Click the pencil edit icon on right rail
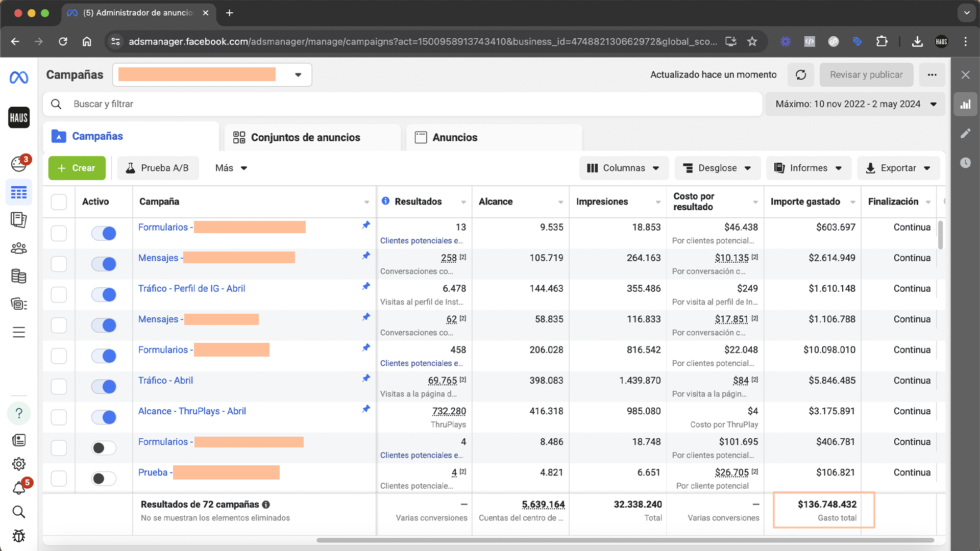Screen dimensions: 980x551 [965, 134]
